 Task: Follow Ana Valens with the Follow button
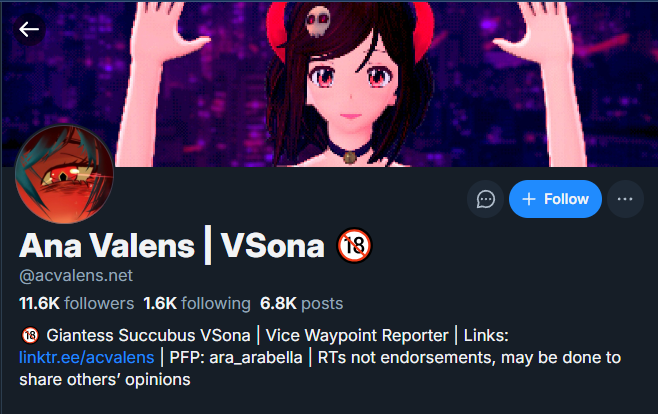[555, 199]
